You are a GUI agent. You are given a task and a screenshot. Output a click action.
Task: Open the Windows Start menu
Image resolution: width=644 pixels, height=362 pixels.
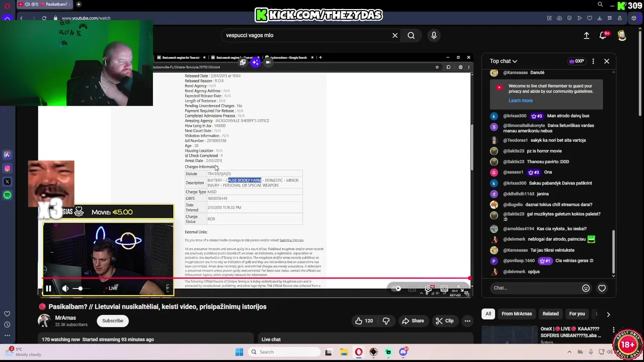[239, 352]
